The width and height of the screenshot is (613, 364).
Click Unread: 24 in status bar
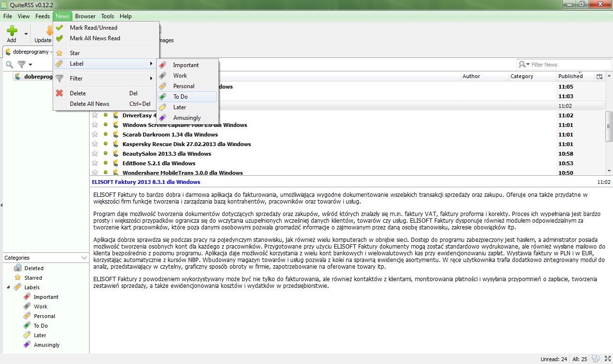[554, 359]
